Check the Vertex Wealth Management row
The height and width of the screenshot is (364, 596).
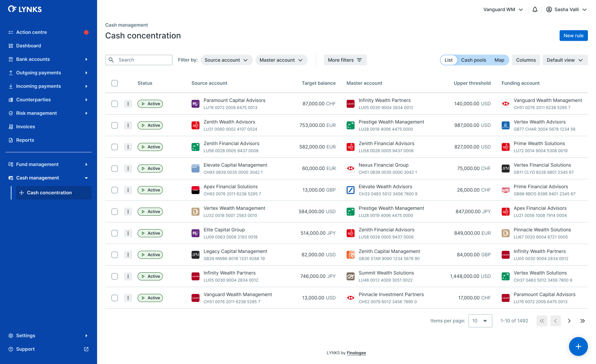(x=115, y=212)
